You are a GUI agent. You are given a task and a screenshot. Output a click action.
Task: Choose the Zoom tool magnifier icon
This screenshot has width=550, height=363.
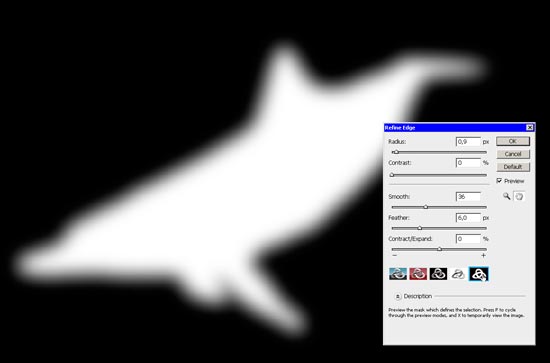coord(506,196)
